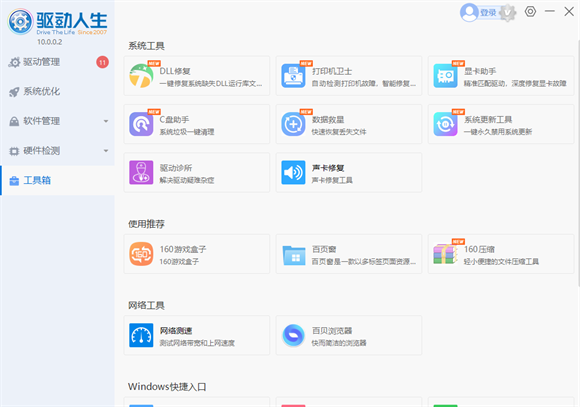Click the 系统优化 rocket sidebar icon
Image resolution: width=580 pixels, height=407 pixels.
click(14, 92)
